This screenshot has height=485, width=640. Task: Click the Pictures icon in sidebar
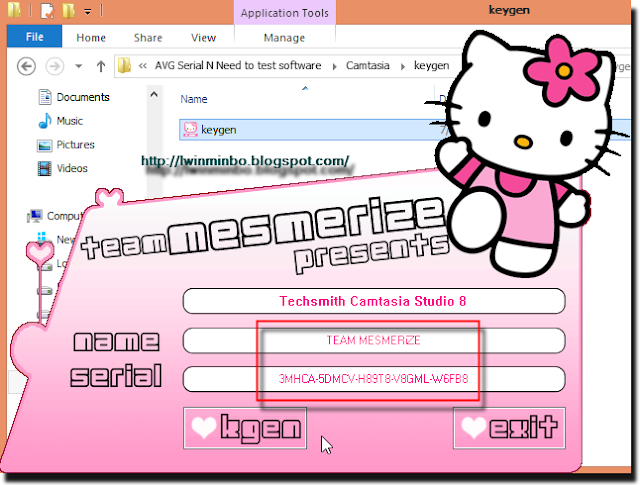[44, 145]
